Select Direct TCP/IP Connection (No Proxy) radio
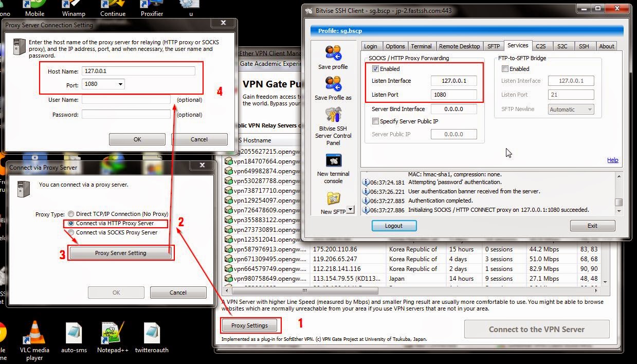Screen dimensions: 637x364 pyautogui.click(x=71, y=214)
